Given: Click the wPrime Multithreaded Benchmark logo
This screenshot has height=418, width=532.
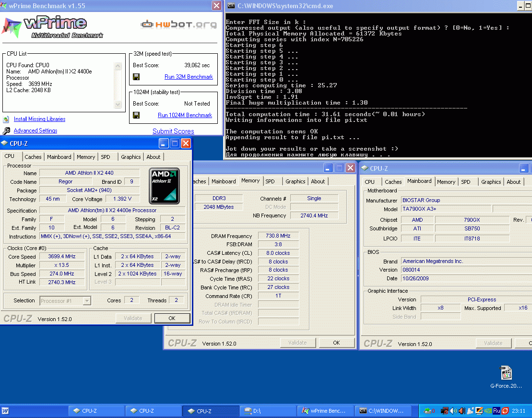Looking at the screenshot, I should [53, 27].
